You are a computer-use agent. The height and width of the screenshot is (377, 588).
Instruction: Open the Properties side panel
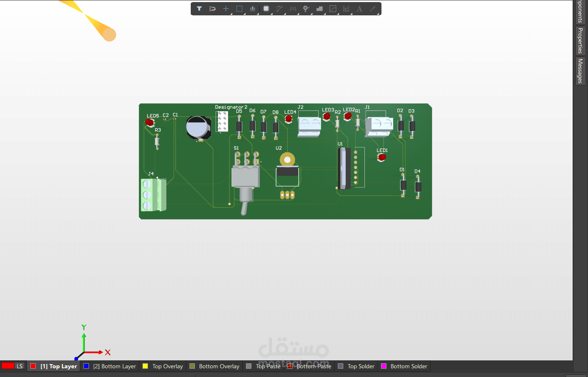580,41
